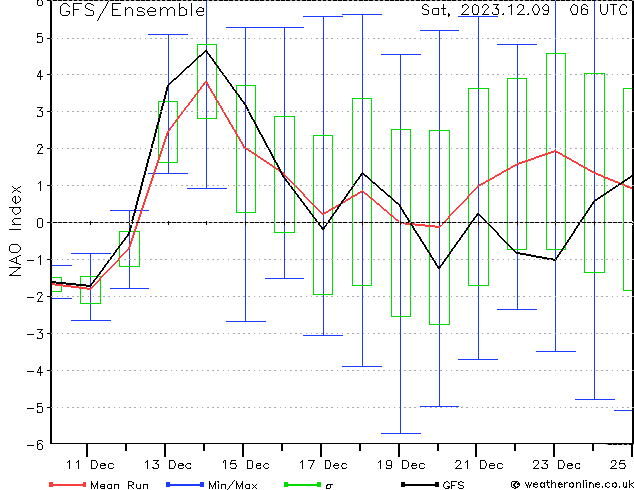Screen dimensions: 634x490
Task: Click the GFS line minimum on 20 Dec
Action: click(439, 268)
